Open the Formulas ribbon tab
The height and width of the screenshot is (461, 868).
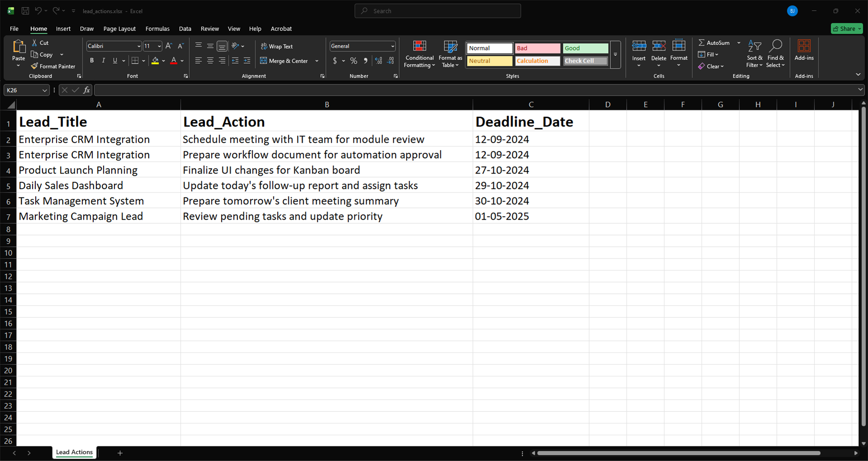coord(157,28)
